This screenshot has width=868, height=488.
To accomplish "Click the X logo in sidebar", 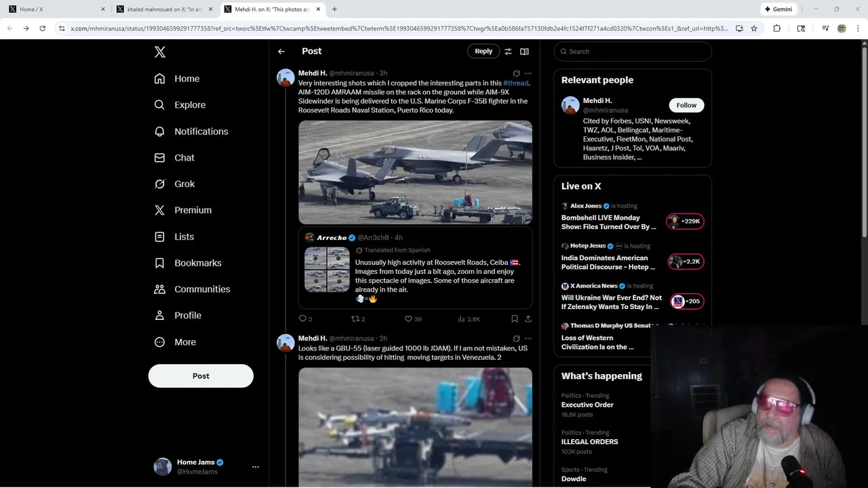I will [x=160, y=52].
